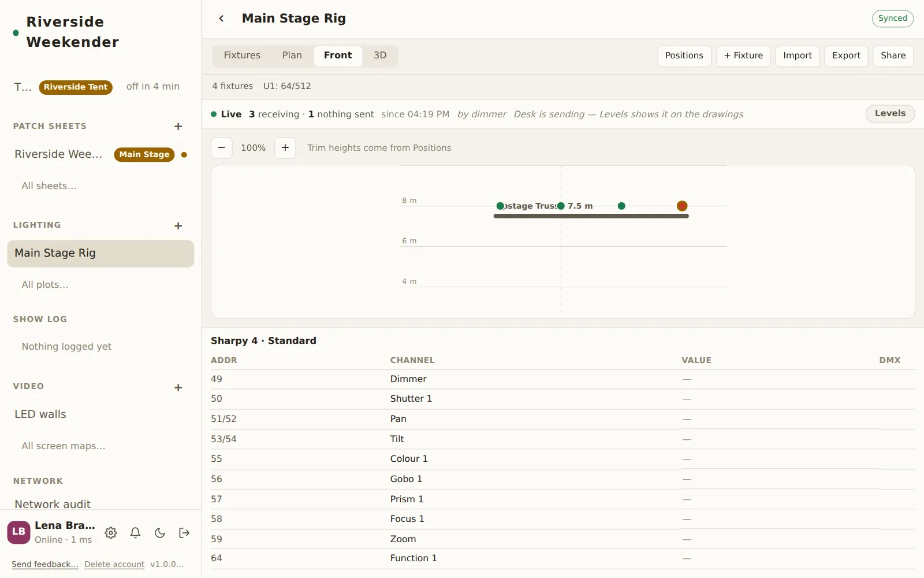The height and width of the screenshot is (578, 924).
Task: Open the 3D view tab
Action: (380, 55)
